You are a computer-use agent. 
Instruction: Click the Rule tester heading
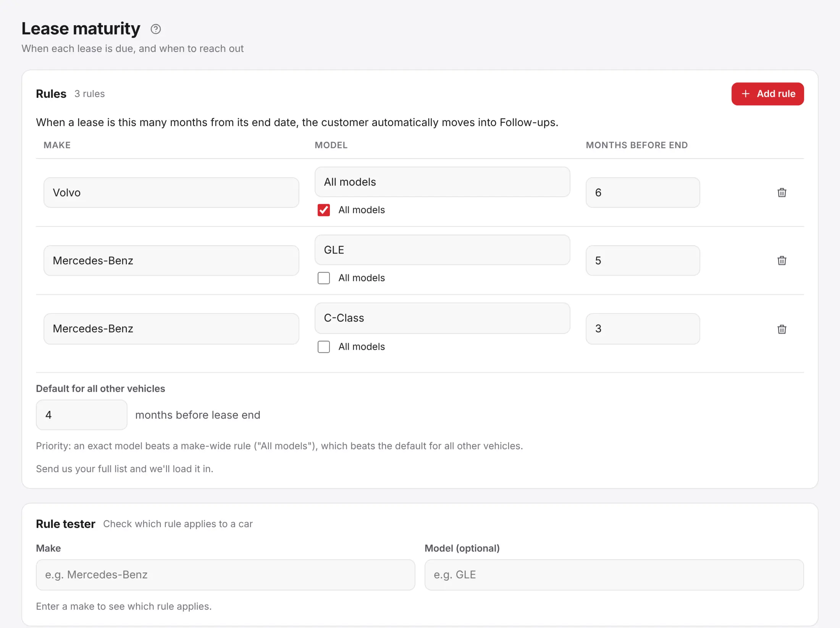pos(65,524)
